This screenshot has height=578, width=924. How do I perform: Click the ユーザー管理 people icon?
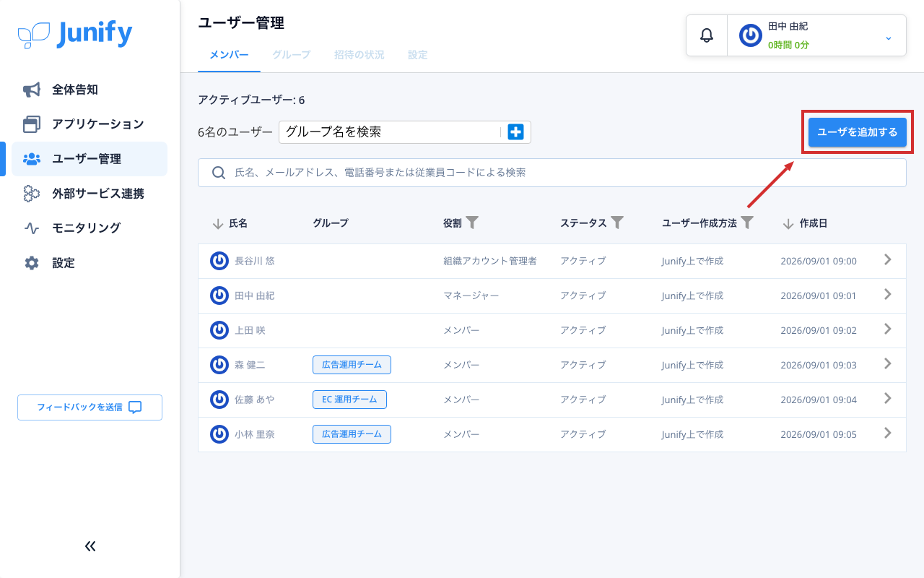click(x=32, y=159)
